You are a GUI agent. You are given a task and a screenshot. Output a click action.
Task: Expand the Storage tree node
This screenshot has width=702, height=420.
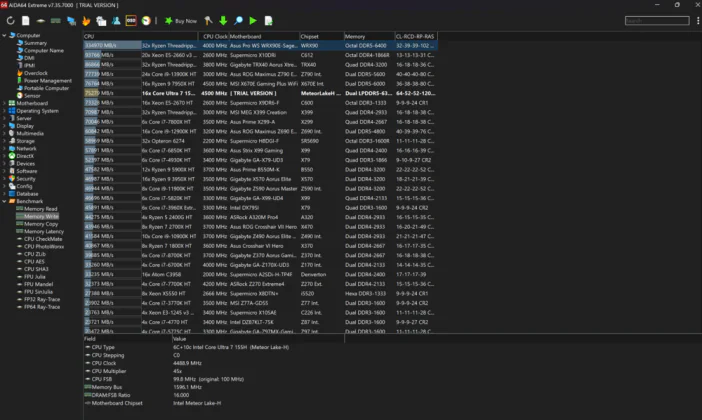[x=4, y=141]
